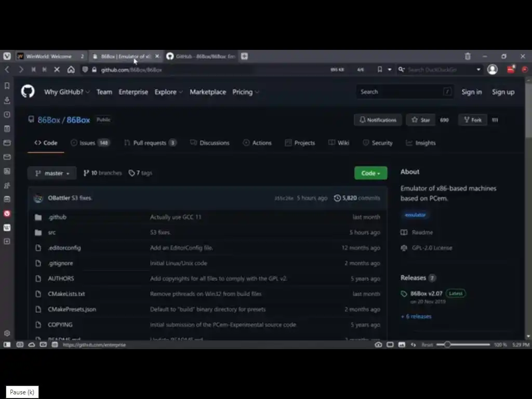Expand the Pricing menu

click(x=246, y=92)
